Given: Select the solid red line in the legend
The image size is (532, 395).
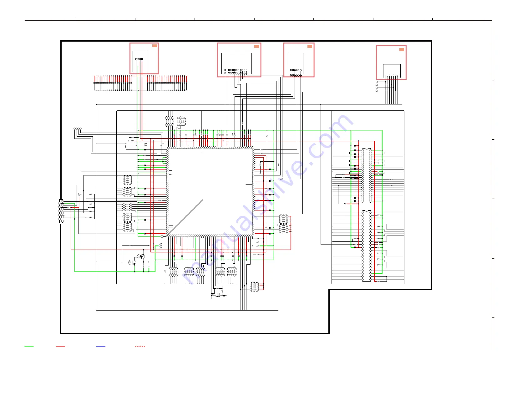Looking at the screenshot, I should tap(61, 346).
